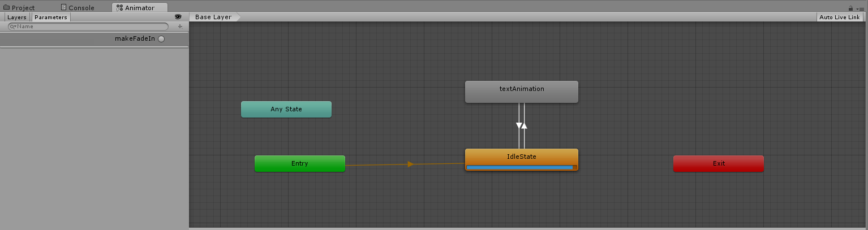Select the orange IdleState node
This screenshot has width=868, height=230.
click(522, 160)
